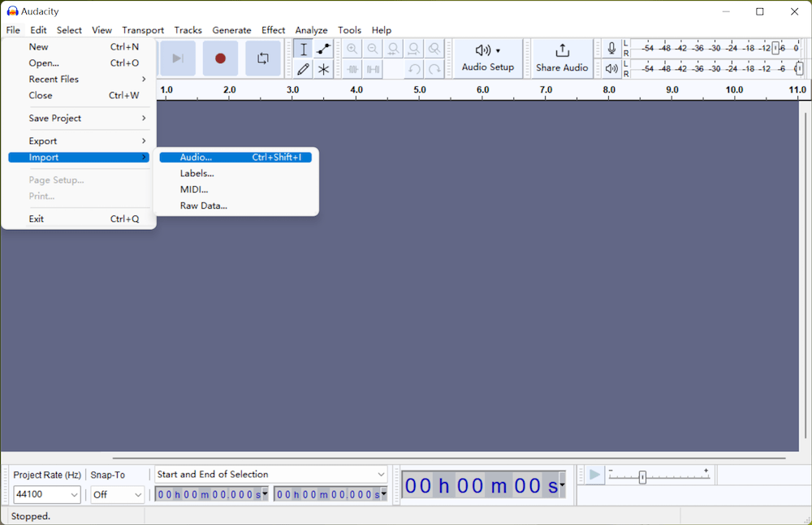
Task: Choose Exit from the File menu
Action: click(x=79, y=219)
